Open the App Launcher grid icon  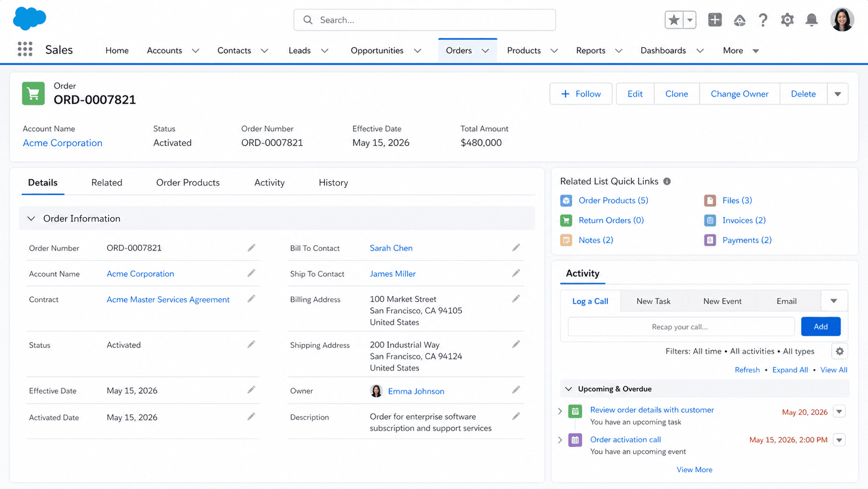(25, 49)
